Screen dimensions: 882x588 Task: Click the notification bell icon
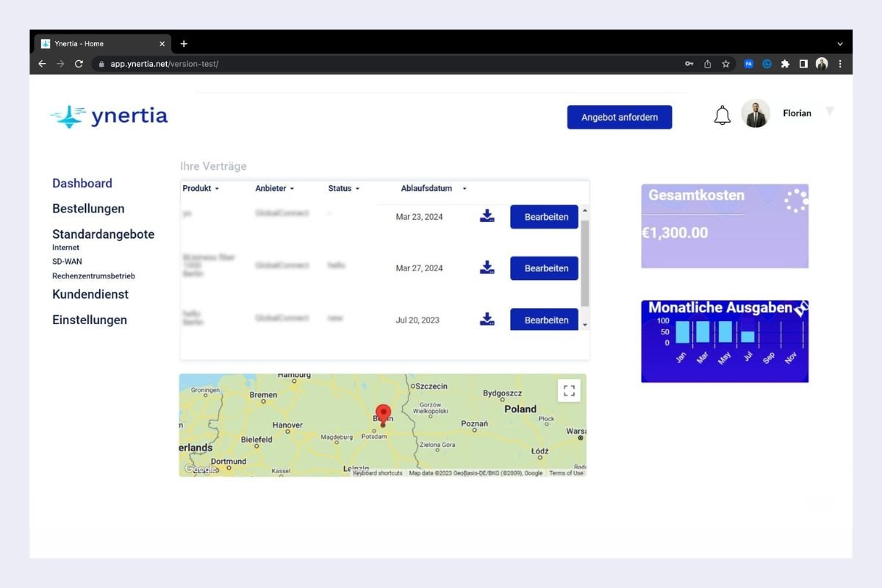[723, 115]
